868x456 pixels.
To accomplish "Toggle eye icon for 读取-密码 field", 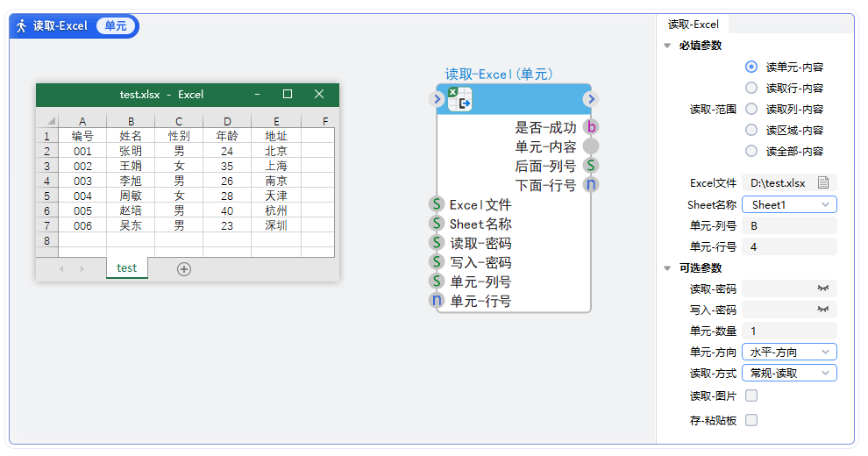I will pos(822,289).
